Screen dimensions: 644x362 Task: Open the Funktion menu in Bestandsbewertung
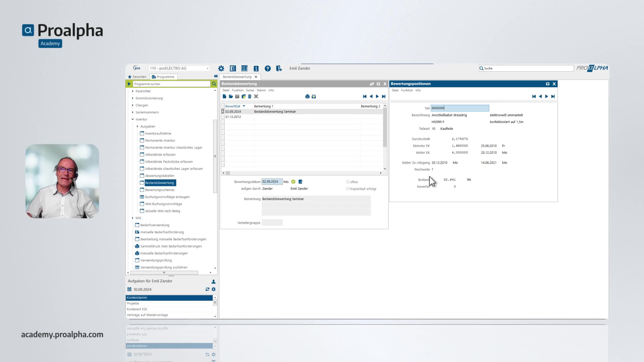[x=237, y=90]
